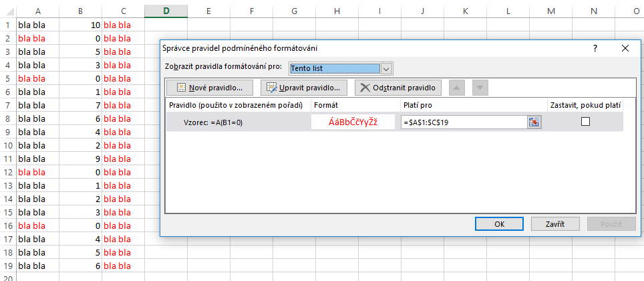Select column D header
This screenshot has width=644, height=281.
pos(166,11)
